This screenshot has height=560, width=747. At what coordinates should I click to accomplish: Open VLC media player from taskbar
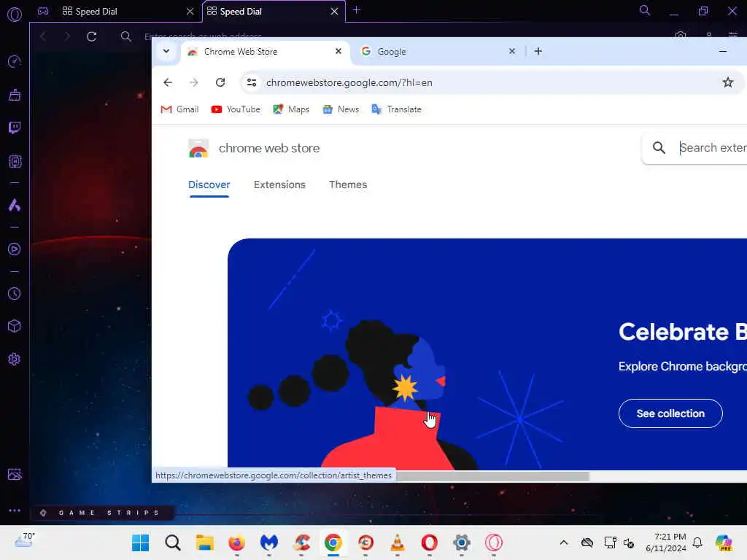tap(398, 542)
